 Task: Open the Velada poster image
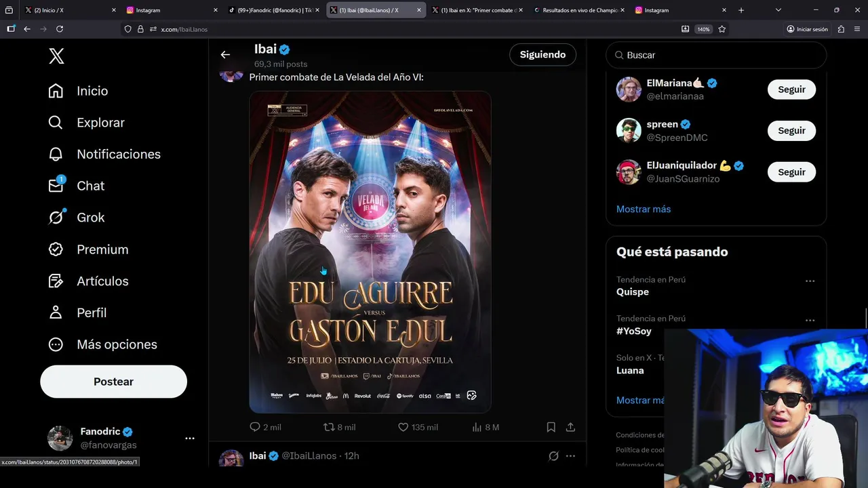click(370, 252)
